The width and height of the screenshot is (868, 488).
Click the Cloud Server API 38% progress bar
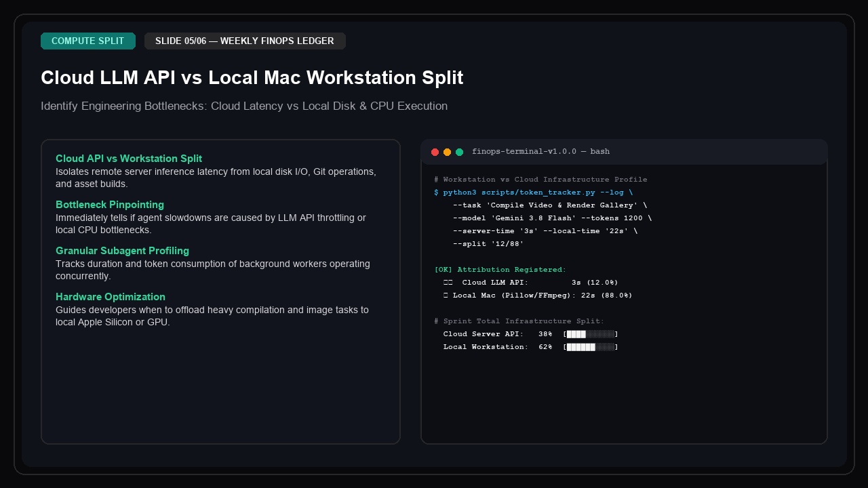[591, 334]
